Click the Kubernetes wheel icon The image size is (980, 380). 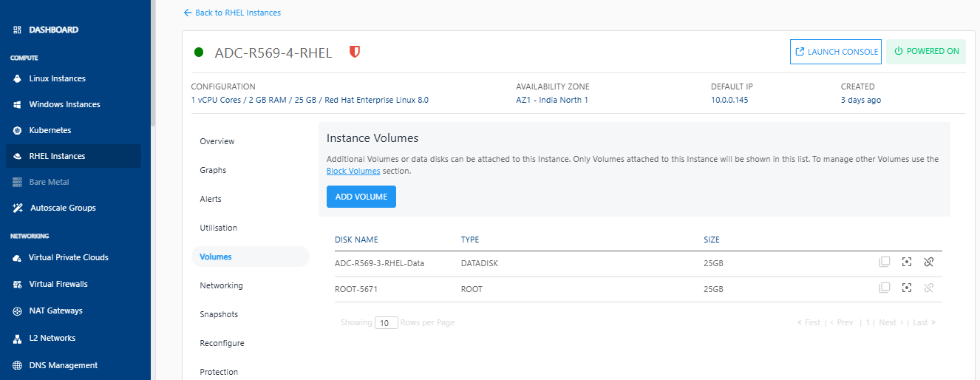coord(17,130)
